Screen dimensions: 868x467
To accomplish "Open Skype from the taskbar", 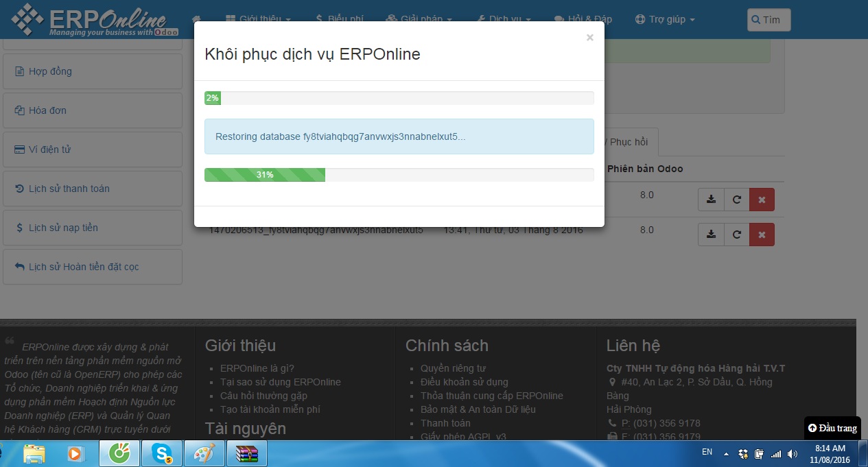I will tap(162, 454).
